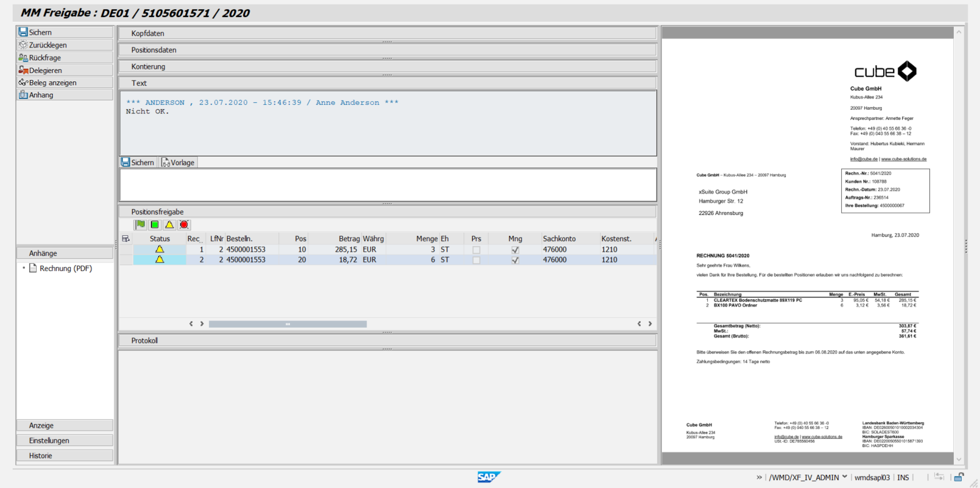Click the green square status icon
The height and width of the screenshot is (488, 980).
pos(155,225)
